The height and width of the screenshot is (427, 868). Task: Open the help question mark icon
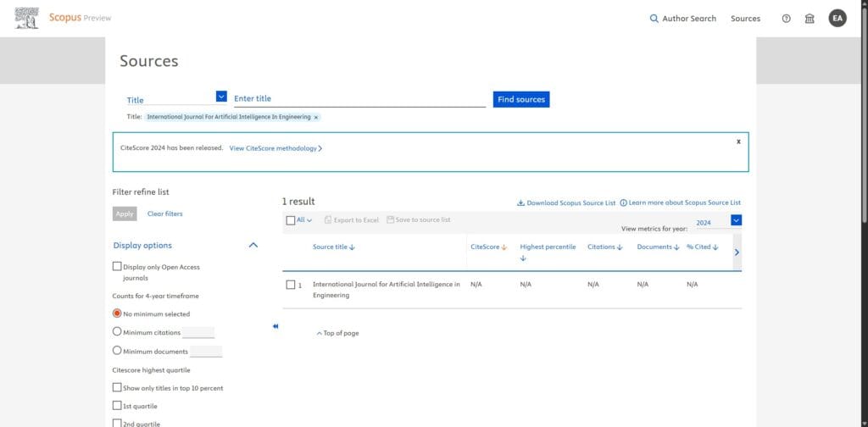coord(786,19)
